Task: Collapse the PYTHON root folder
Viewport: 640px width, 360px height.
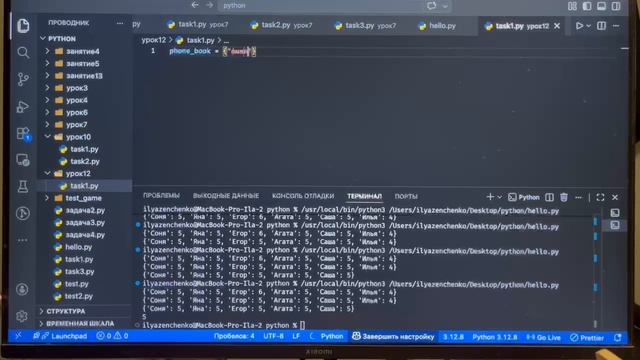Action: click(x=62, y=39)
